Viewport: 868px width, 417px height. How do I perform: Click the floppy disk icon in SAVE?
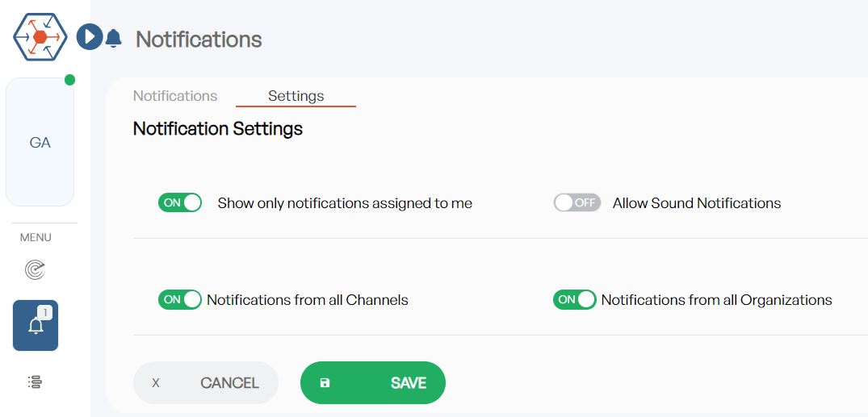(325, 382)
